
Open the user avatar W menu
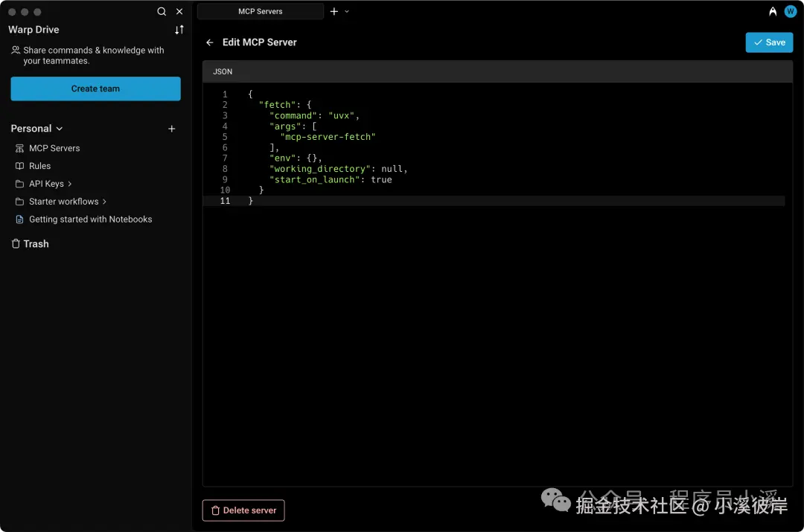790,11
